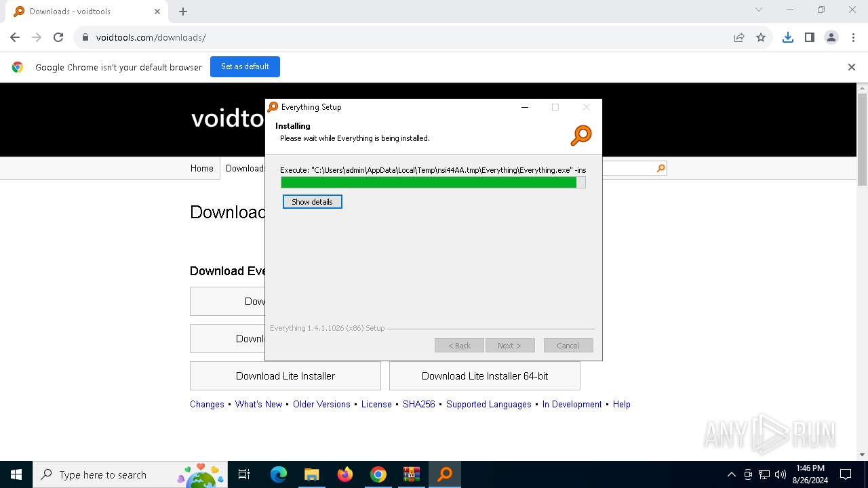Open the In Development link

tap(572, 404)
